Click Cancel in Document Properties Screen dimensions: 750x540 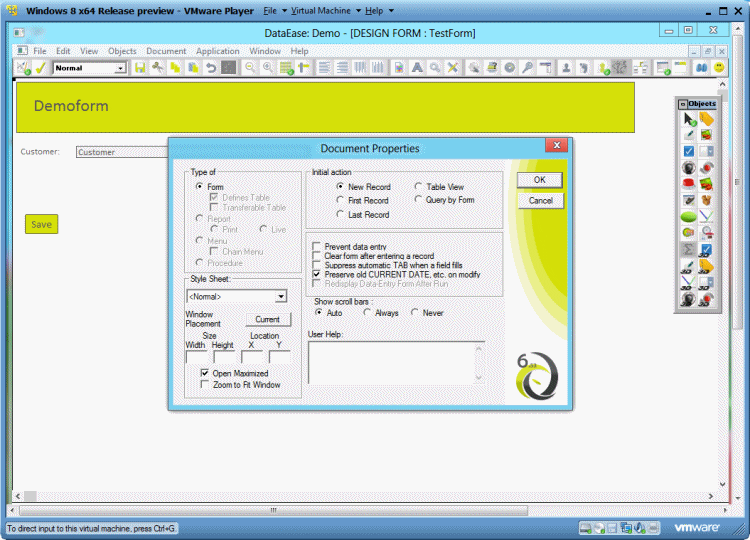pyautogui.click(x=540, y=200)
